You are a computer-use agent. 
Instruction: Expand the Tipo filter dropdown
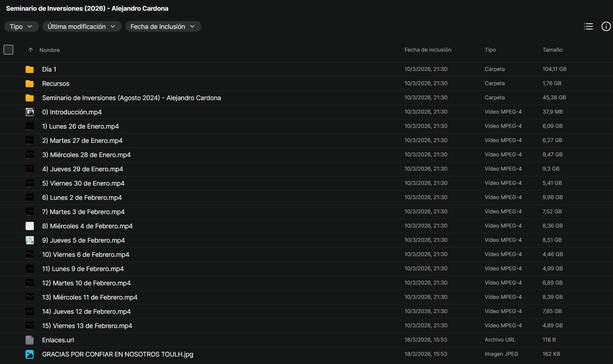click(x=21, y=27)
